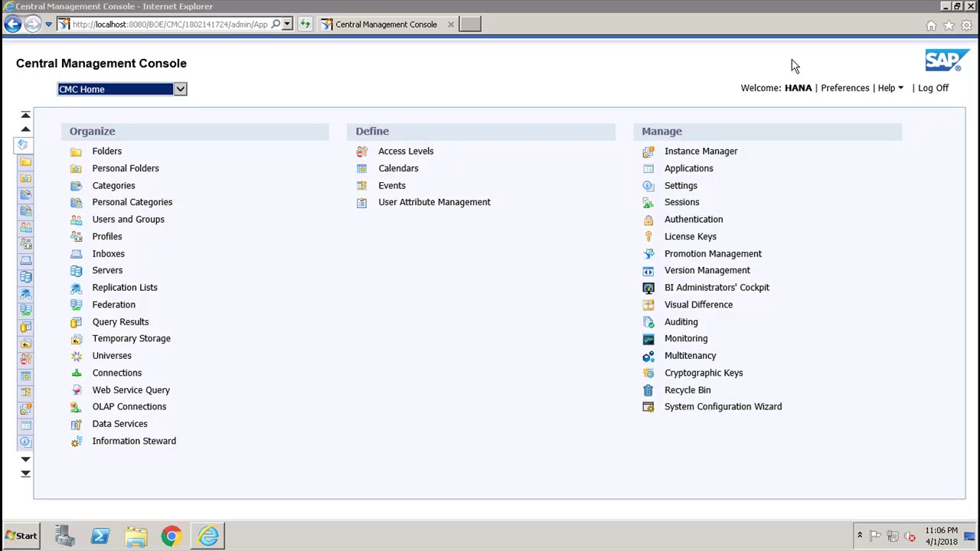Switch to Central Management Console browser tab
The height and width of the screenshot is (551, 980).
386,24
